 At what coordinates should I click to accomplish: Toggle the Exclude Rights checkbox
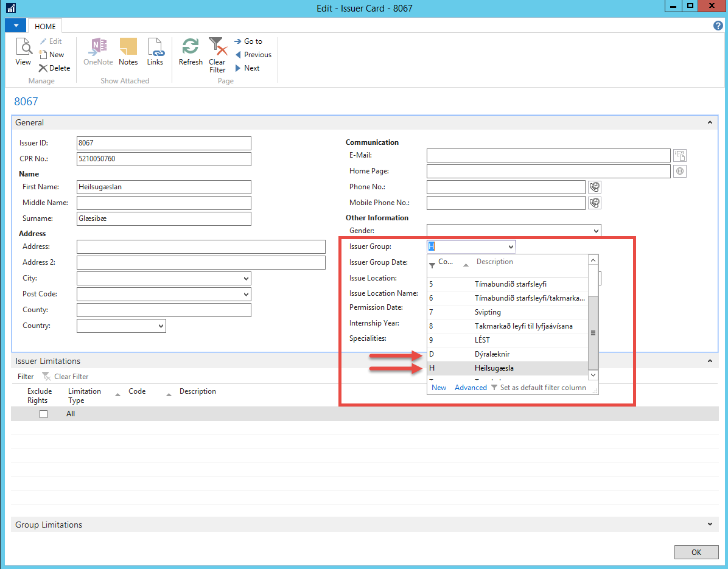(x=43, y=414)
